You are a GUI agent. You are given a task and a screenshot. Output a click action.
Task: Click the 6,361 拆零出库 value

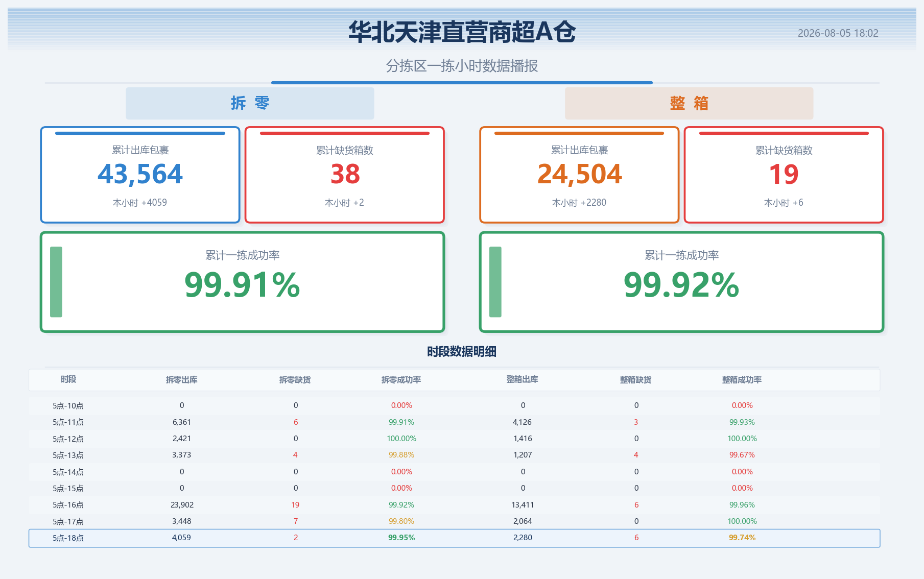pos(182,422)
